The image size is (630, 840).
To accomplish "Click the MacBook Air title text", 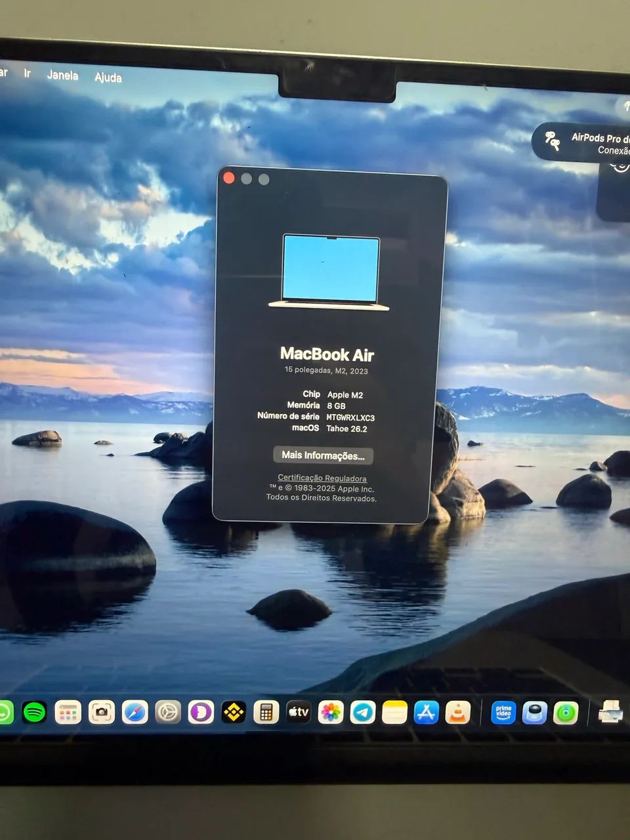I will pos(327,355).
